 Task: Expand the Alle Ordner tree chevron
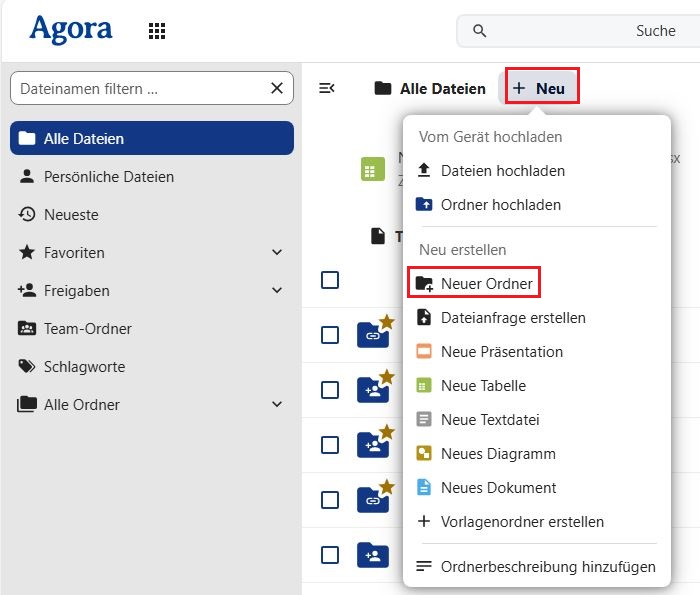click(277, 405)
